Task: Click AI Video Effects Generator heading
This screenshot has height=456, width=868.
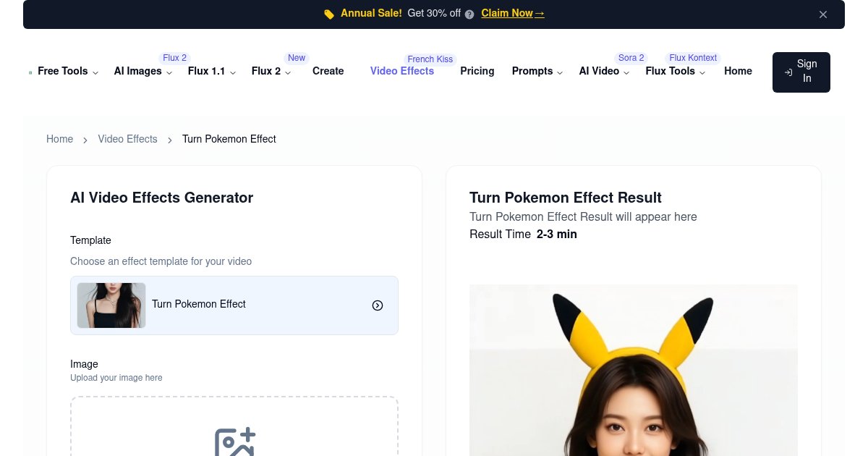Action: [161, 198]
